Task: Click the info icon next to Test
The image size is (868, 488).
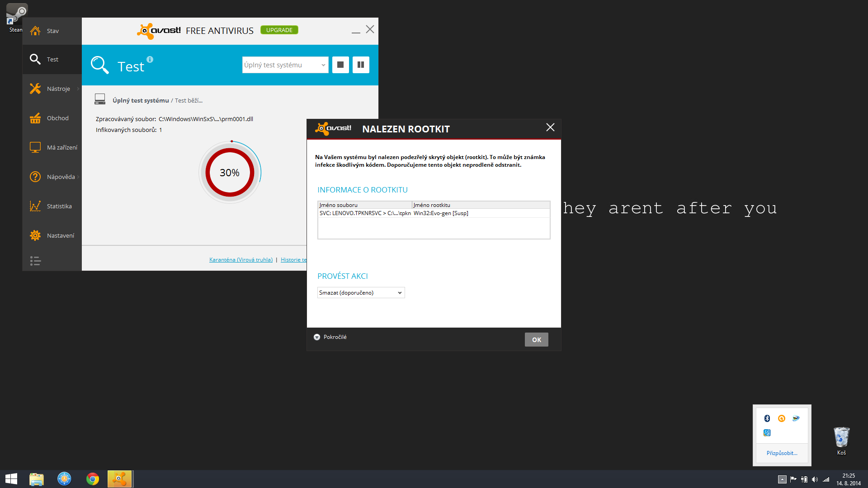Action: click(150, 59)
